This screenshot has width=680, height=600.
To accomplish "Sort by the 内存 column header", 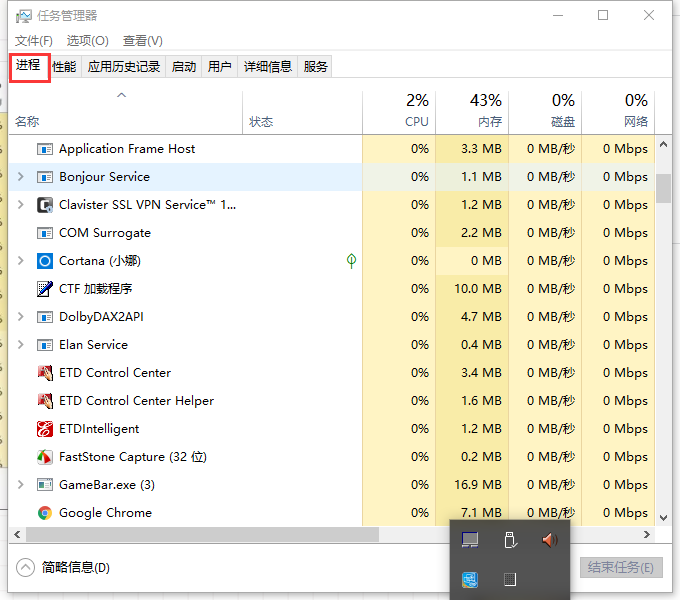I will pyautogui.click(x=472, y=113).
